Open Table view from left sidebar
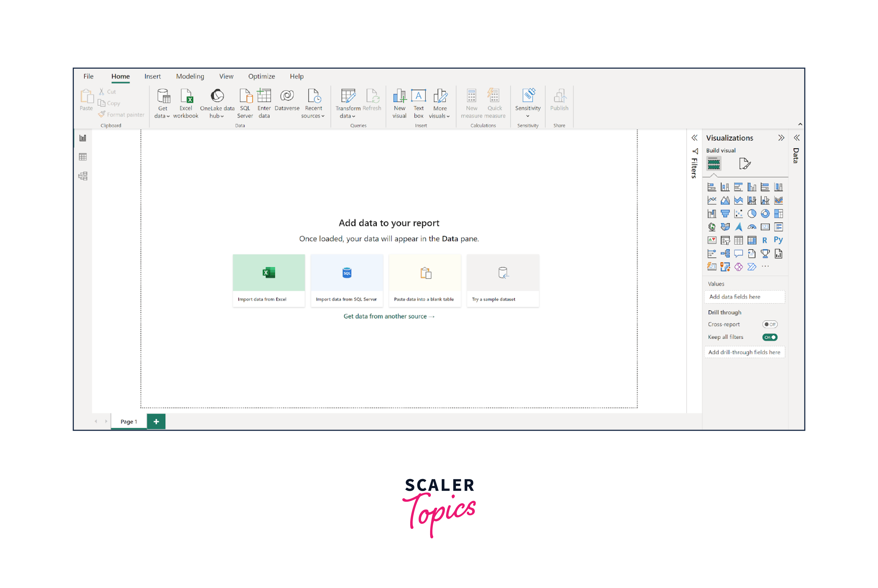This screenshot has height=588, width=878. [x=83, y=157]
